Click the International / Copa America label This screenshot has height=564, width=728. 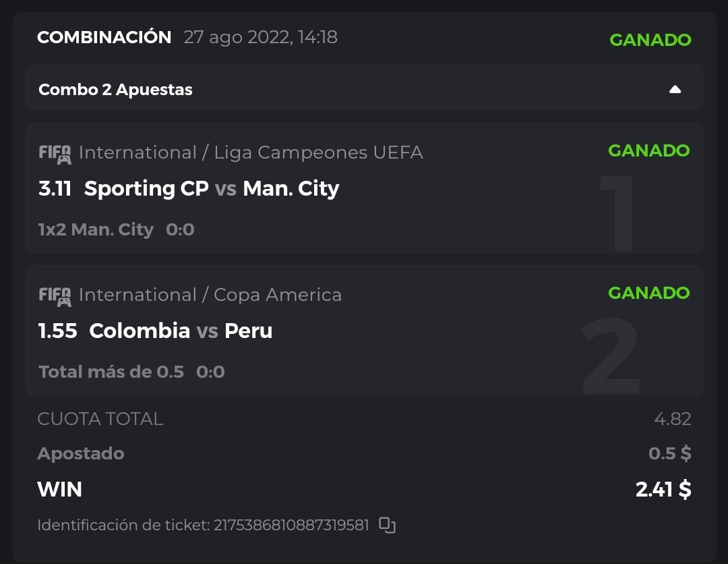point(210,295)
